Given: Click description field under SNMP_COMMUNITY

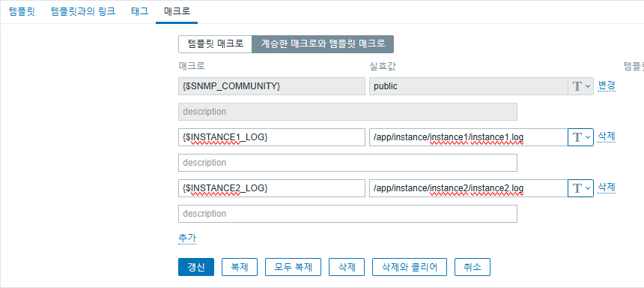Looking at the screenshot, I should pyautogui.click(x=347, y=112).
